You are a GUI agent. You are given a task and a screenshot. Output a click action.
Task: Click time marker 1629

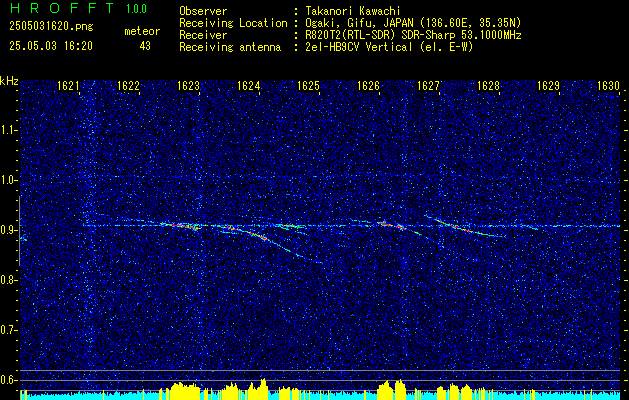pos(548,86)
